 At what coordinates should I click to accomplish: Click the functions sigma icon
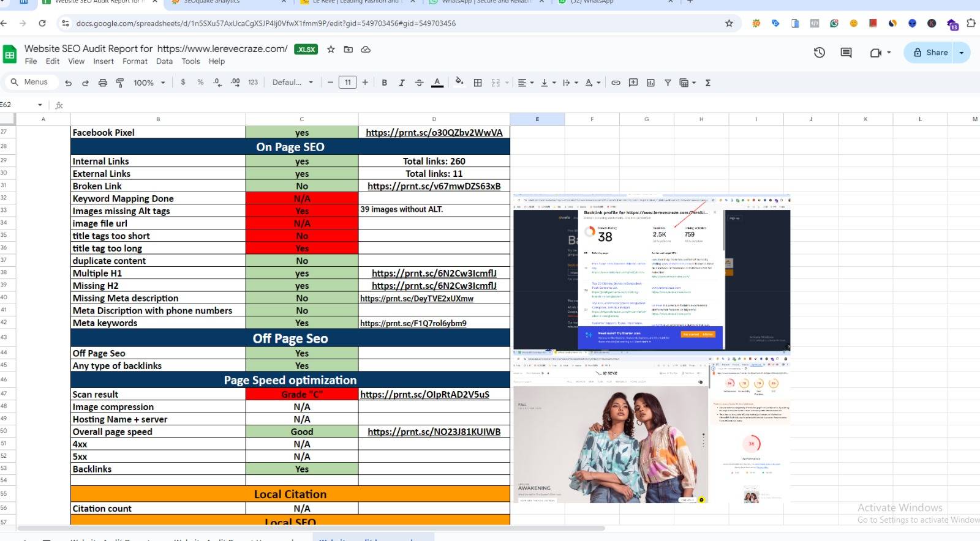tap(708, 83)
